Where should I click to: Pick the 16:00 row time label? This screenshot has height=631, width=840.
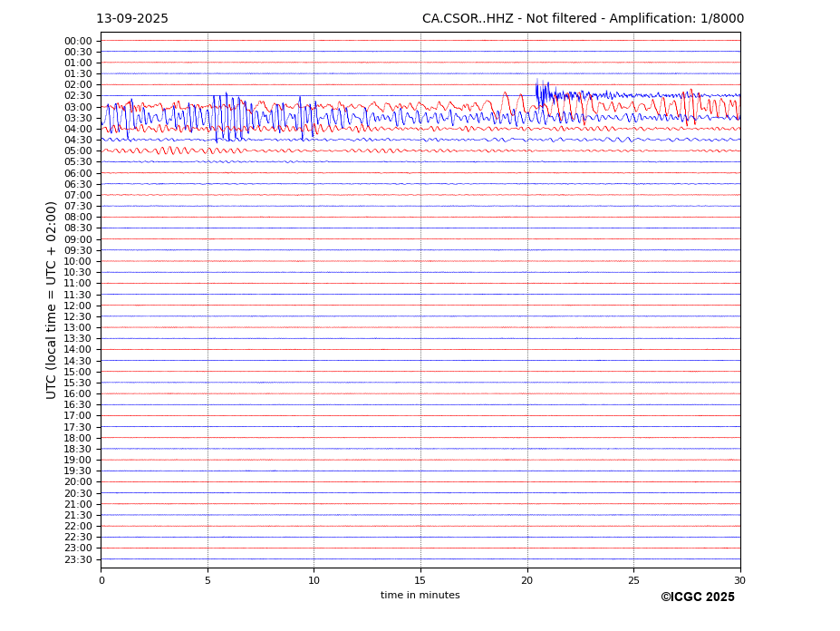(78, 394)
